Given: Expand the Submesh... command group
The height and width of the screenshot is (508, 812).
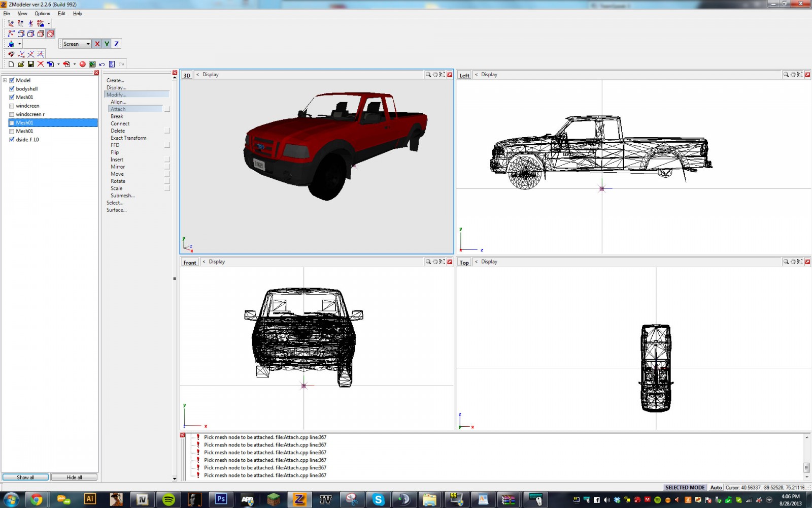Looking at the screenshot, I should click(x=122, y=196).
